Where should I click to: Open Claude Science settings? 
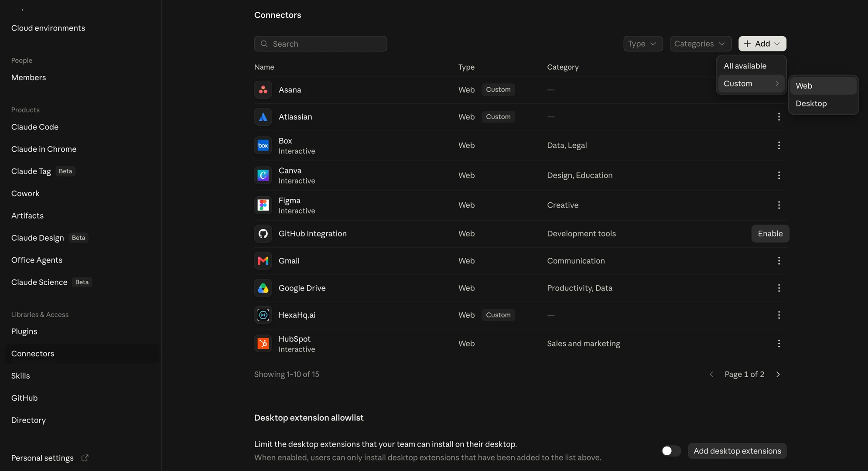tap(39, 283)
